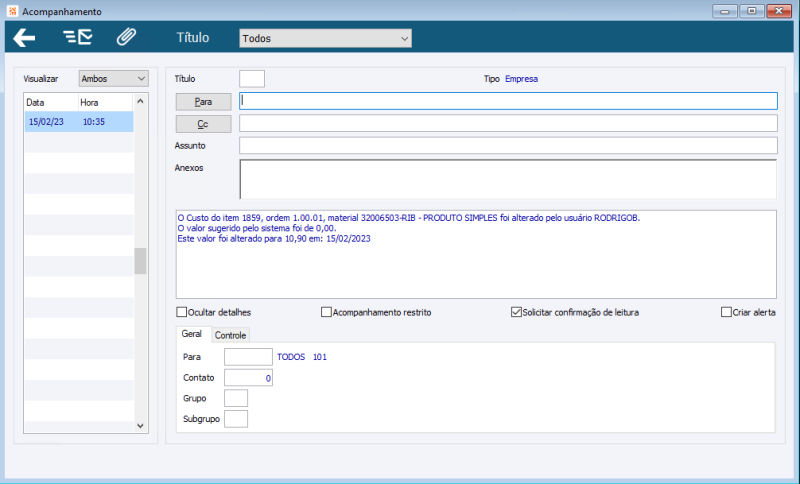Click the Subgrupo input field
Viewport: 800px width, 484px height.
(x=236, y=419)
